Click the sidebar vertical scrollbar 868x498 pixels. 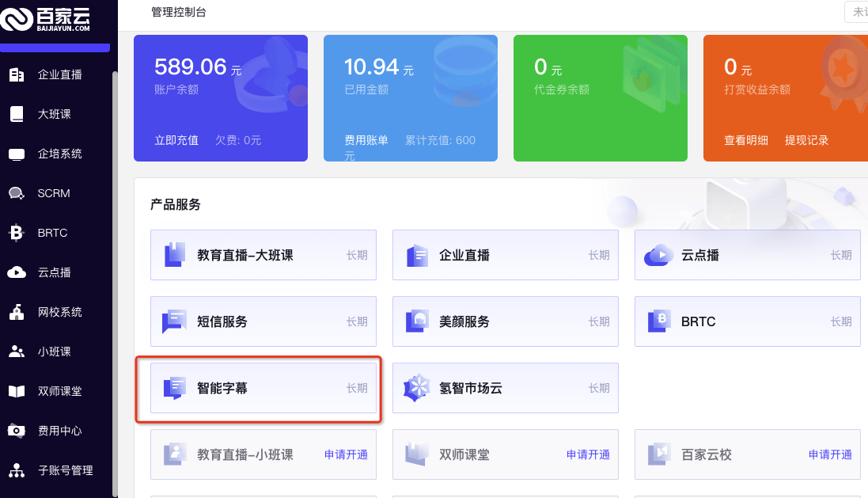point(115,284)
